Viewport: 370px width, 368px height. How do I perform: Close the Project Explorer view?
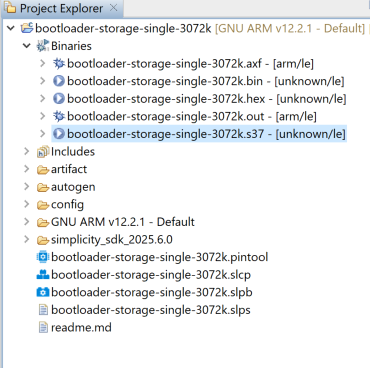coord(114,8)
